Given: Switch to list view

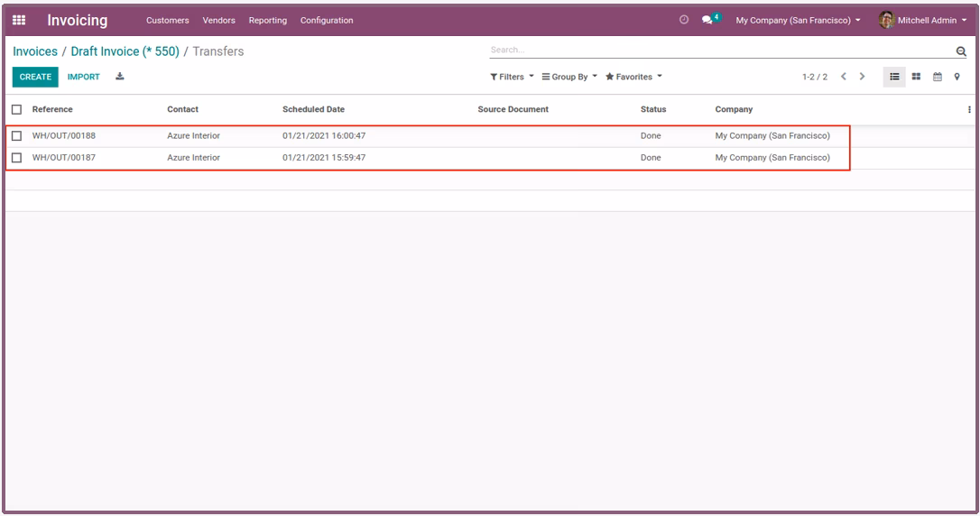Looking at the screenshot, I should point(894,77).
